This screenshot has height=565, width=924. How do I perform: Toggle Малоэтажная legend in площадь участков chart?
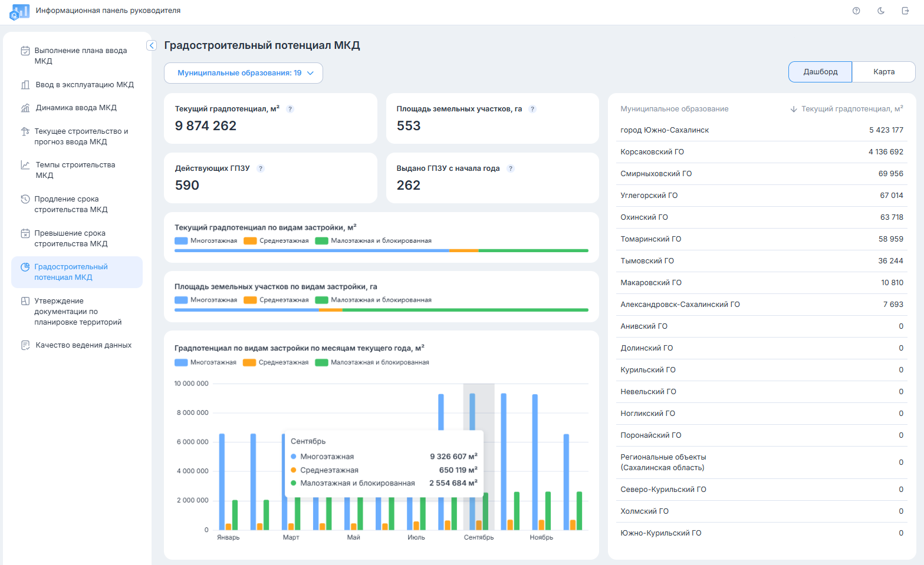373,300
